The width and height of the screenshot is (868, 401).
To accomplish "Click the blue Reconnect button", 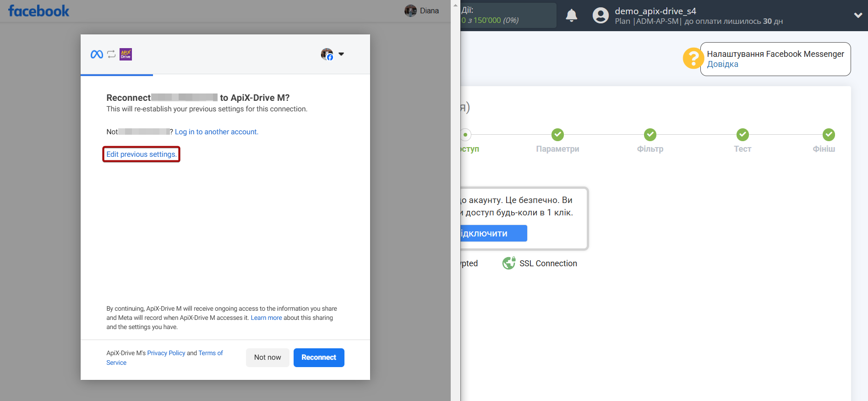I will (319, 357).
